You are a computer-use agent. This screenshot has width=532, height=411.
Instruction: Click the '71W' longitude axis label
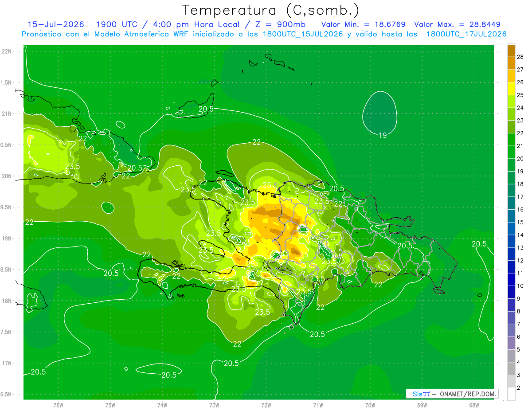tap(318, 405)
